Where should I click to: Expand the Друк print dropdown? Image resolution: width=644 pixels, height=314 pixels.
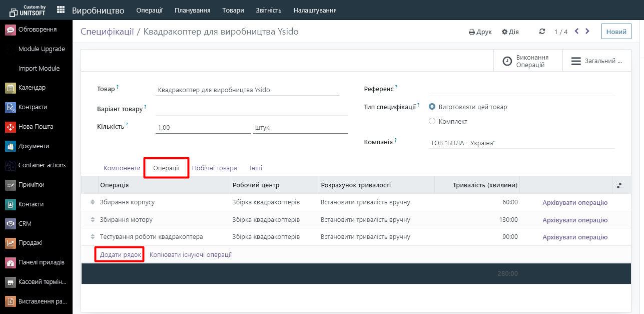point(480,32)
